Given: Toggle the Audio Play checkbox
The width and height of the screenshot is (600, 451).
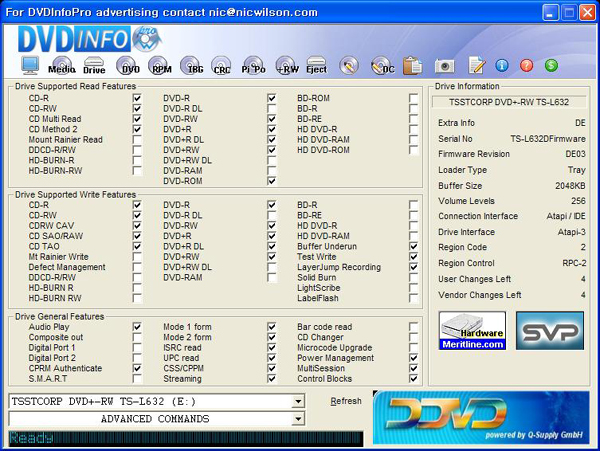Looking at the screenshot, I should (x=137, y=327).
